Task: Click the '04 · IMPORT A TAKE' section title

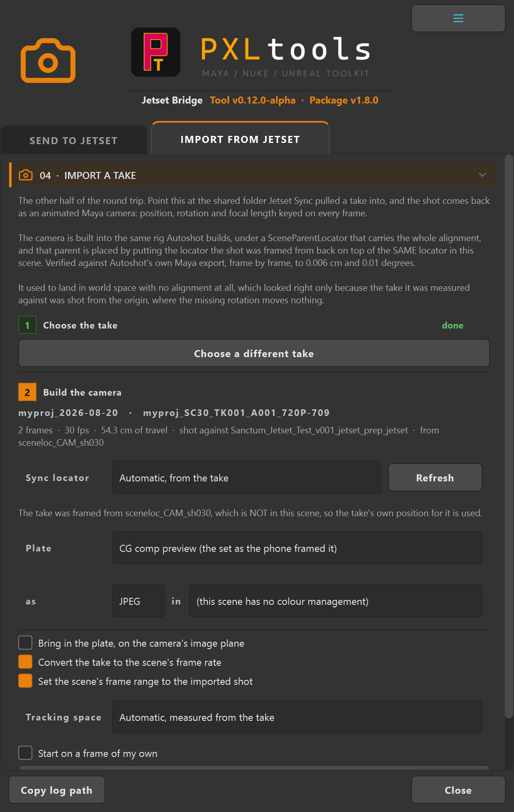Action: [x=88, y=175]
